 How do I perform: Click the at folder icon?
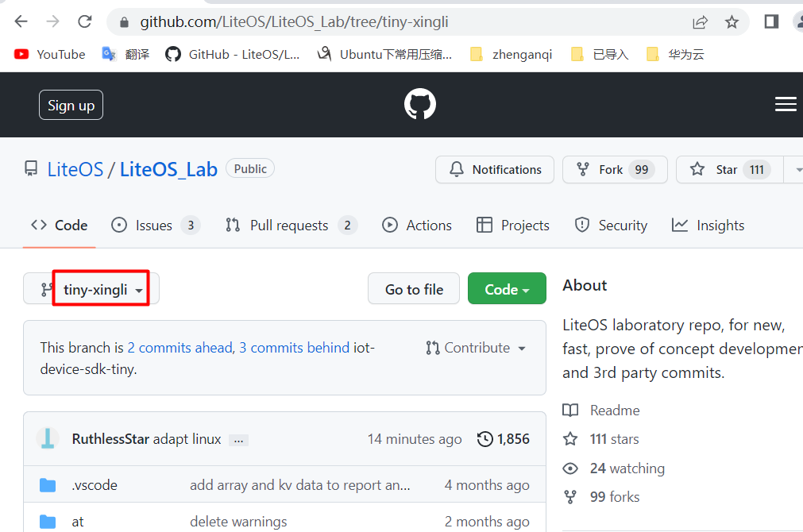coord(48,522)
